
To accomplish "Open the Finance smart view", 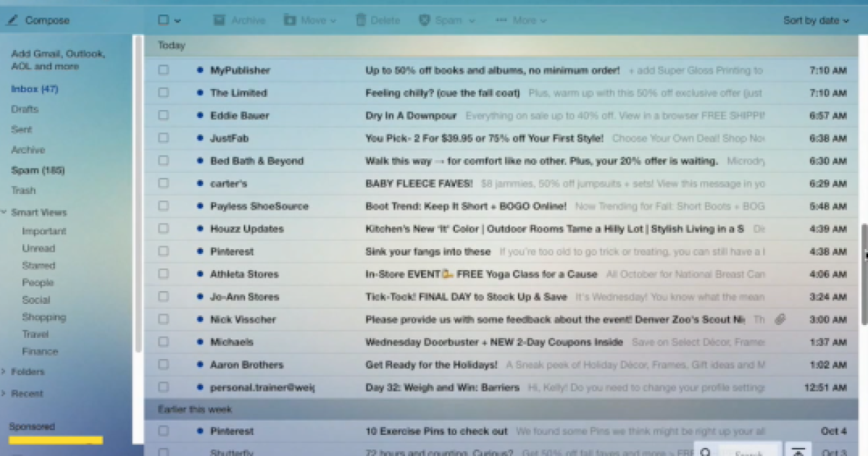I will click(40, 352).
